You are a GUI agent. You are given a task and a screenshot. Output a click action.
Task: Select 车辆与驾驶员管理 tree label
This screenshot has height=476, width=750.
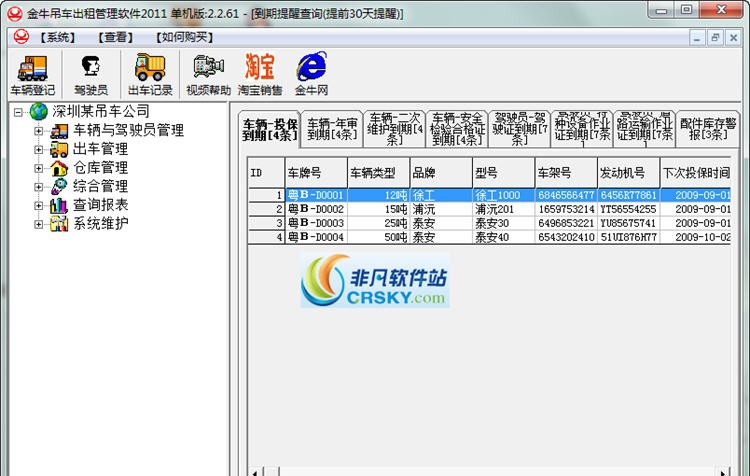coord(128,130)
